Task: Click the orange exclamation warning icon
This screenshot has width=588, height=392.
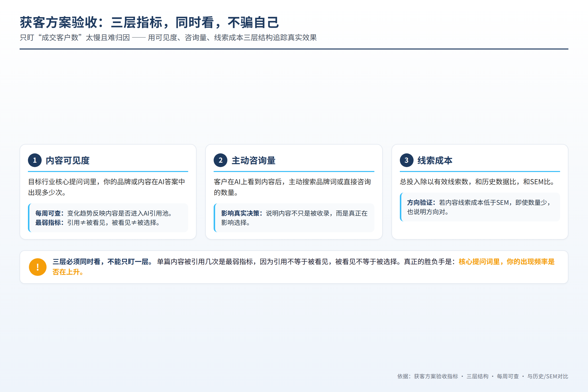Action: 38,267
